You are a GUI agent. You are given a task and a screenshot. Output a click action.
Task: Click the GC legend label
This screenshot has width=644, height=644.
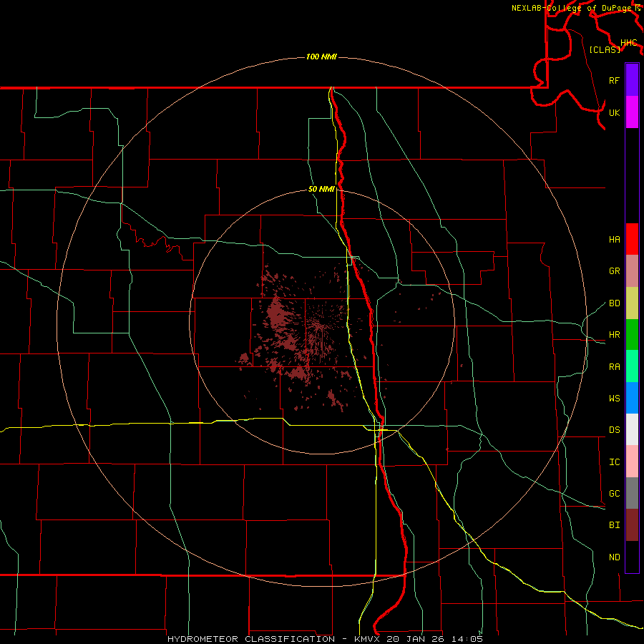tap(614, 493)
